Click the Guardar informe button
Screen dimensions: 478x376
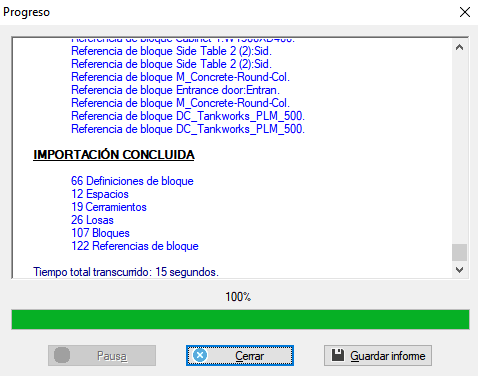pos(378,356)
